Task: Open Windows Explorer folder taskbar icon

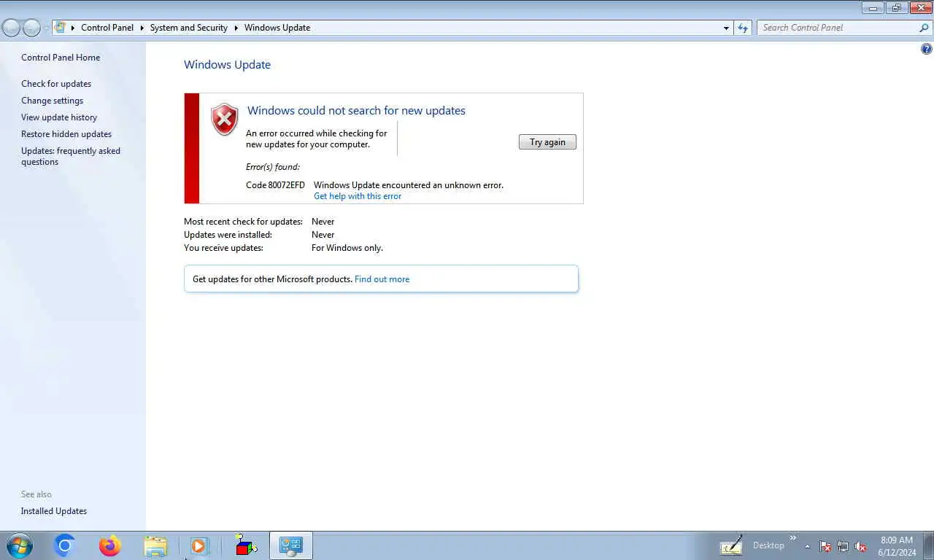Action: 155,545
